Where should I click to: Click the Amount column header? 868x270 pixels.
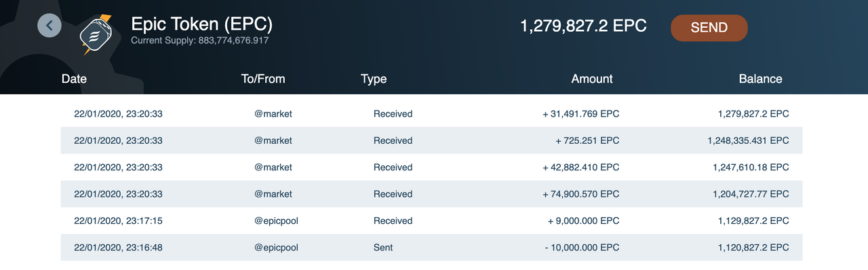(x=592, y=79)
